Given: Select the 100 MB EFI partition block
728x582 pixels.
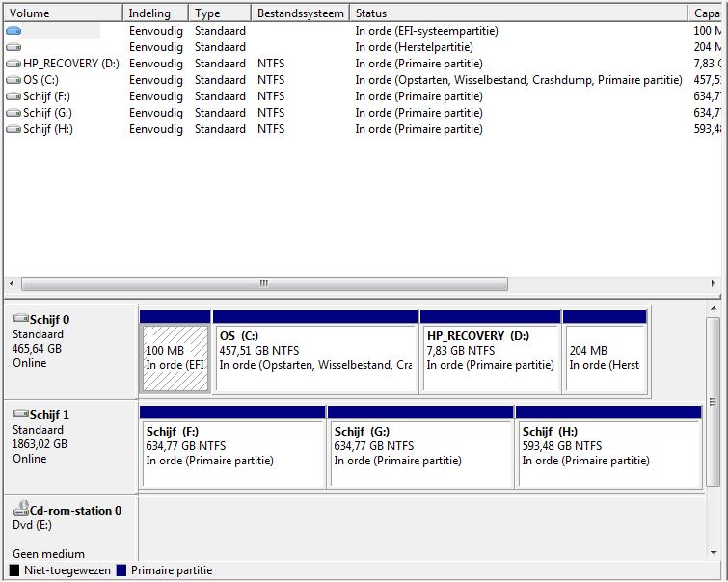Looking at the screenshot, I should point(175,357).
